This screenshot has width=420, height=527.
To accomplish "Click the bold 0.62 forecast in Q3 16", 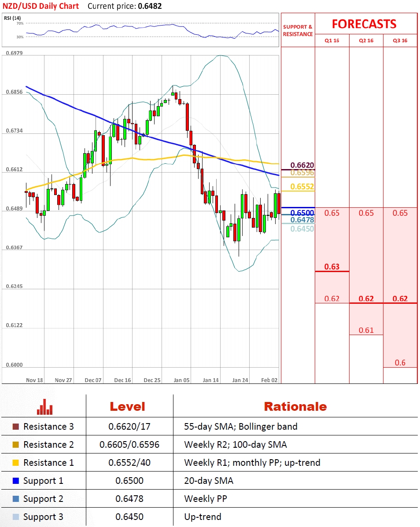I will click(400, 299).
